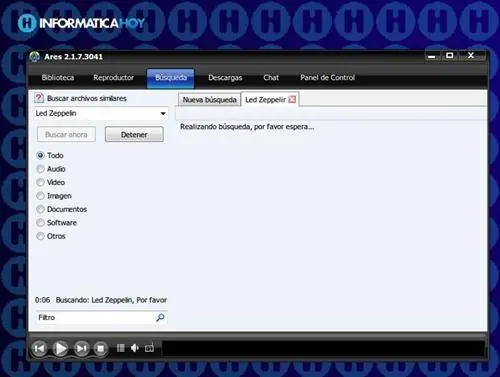
Task: Click the Detener button
Action: pyautogui.click(x=134, y=134)
